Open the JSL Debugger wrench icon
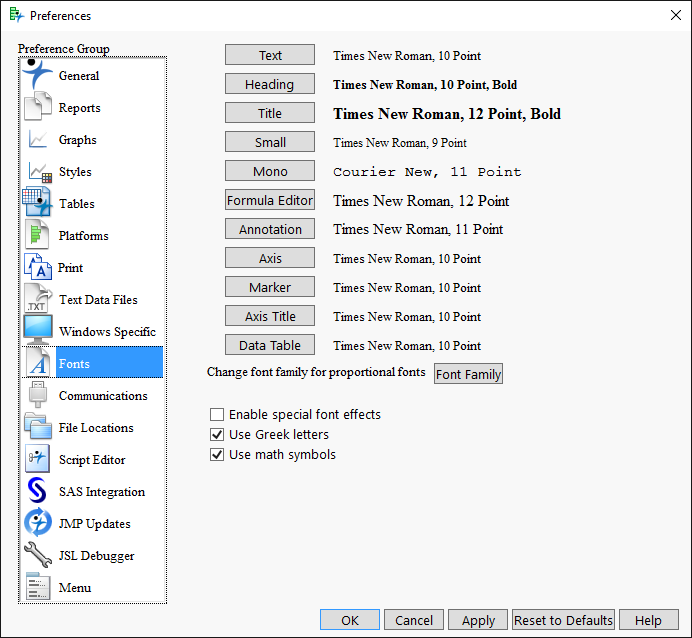Image resolution: width=692 pixels, height=638 pixels. pos(38,555)
